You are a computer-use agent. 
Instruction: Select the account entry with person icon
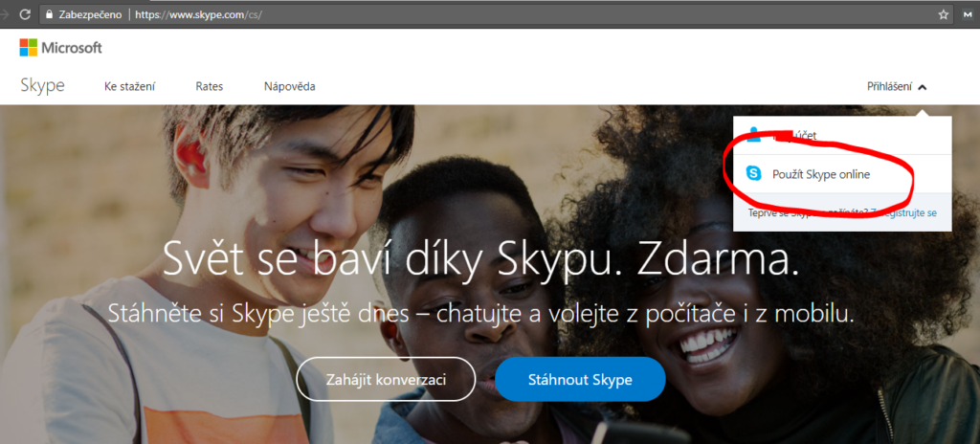coord(842,135)
